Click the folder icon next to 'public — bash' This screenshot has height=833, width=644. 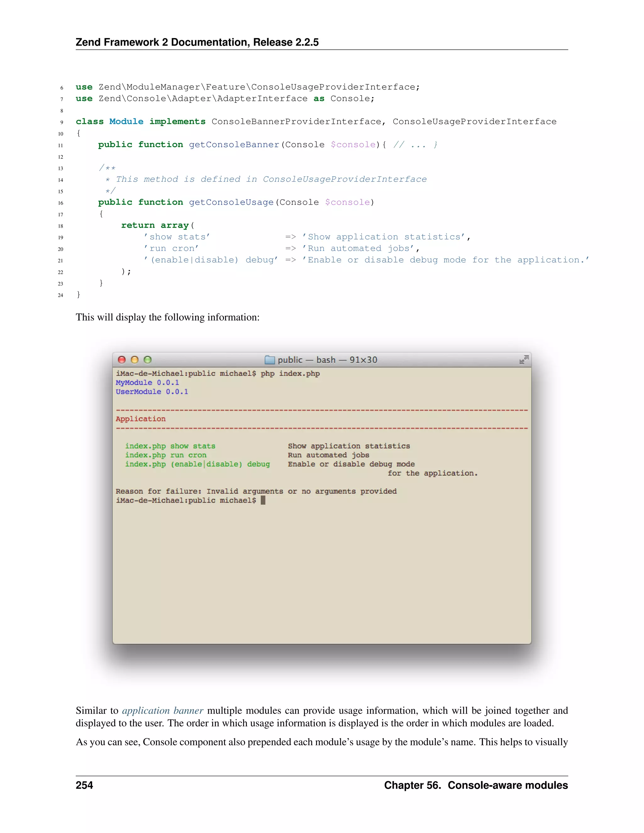270,360
